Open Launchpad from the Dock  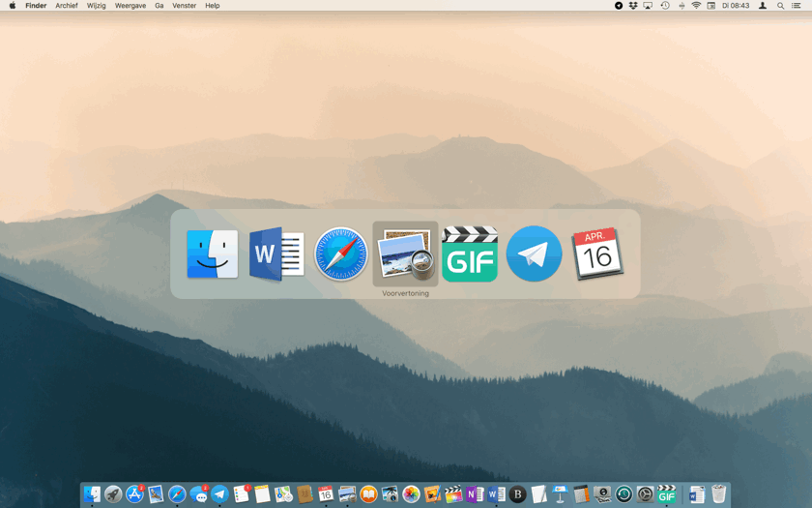pyautogui.click(x=113, y=494)
